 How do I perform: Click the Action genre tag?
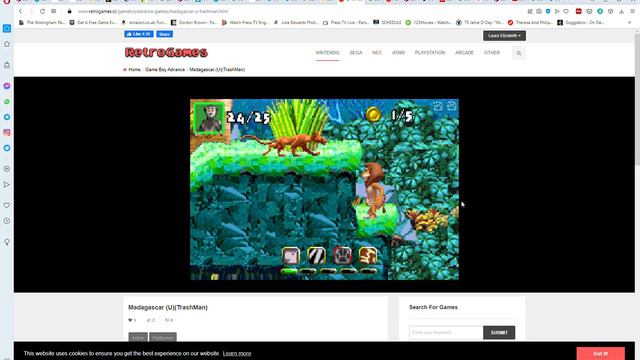138,338
